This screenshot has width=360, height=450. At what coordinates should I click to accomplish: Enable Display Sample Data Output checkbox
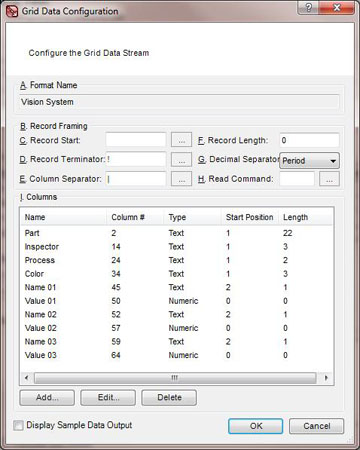click(18, 425)
